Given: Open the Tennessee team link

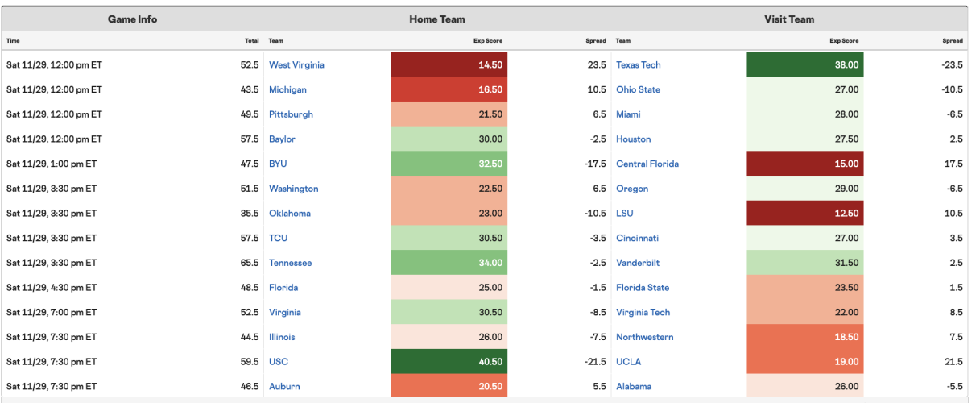Looking at the screenshot, I should coord(290,263).
